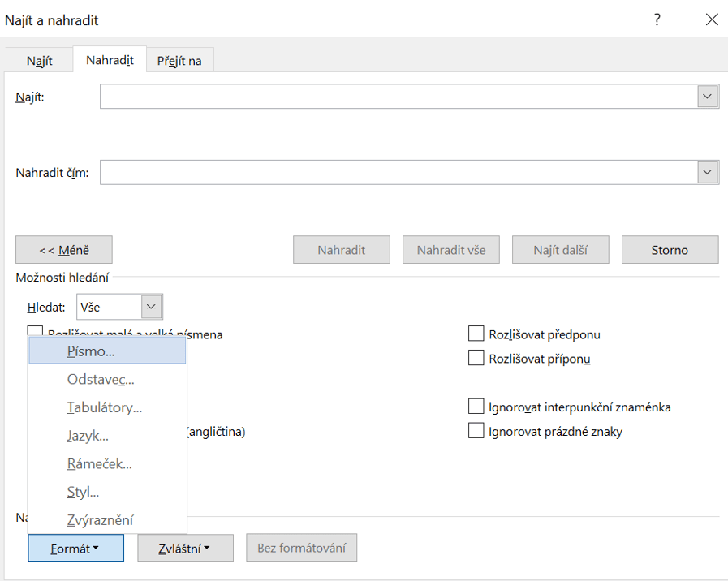This screenshot has width=728, height=581.
Task: Switch to the Najít tab
Action: coord(39,61)
